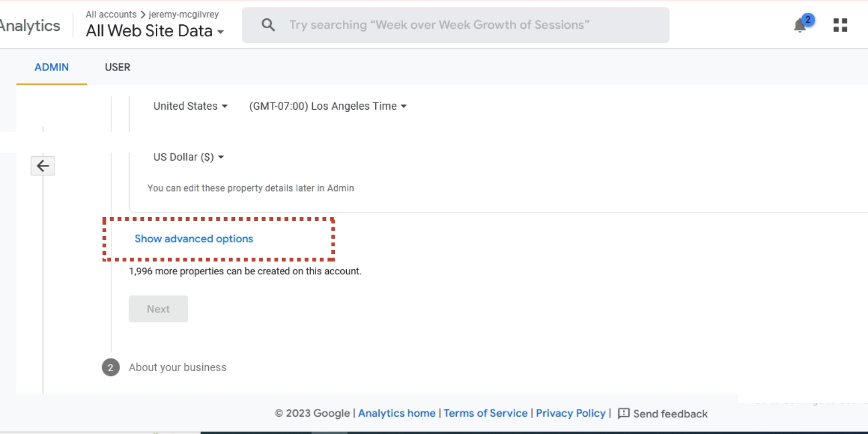Open the Terms of Service link
The width and height of the screenshot is (868, 434).
click(486, 413)
